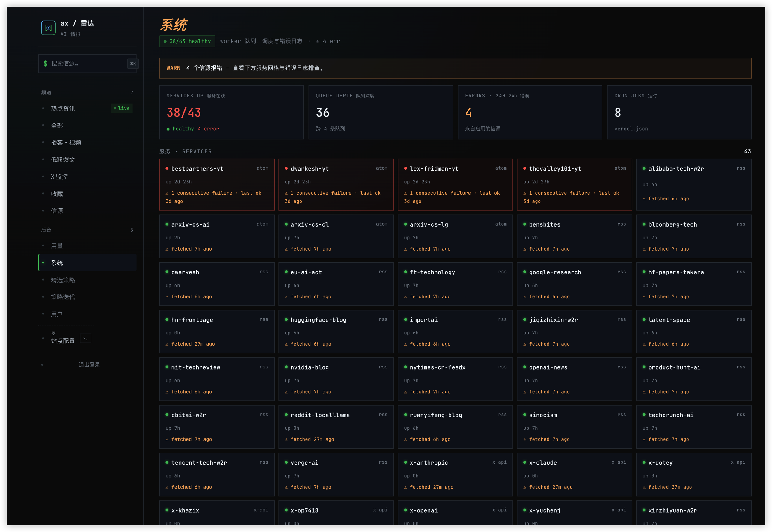Open the alibaba-tech-w2r service card
This screenshot has width=772, height=532.
[x=694, y=185]
